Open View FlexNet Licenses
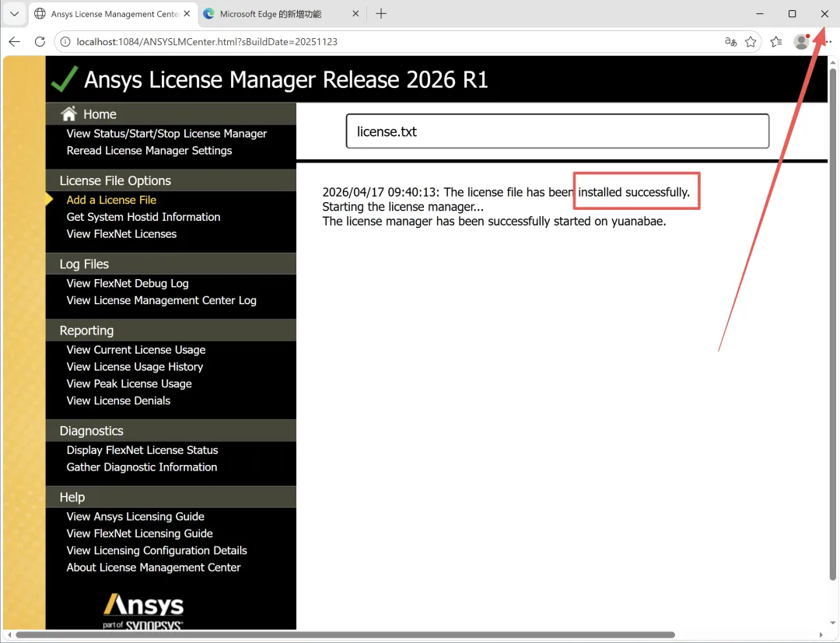Image resolution: width=840 pixels, height=643 pixels. coord(121,234)
